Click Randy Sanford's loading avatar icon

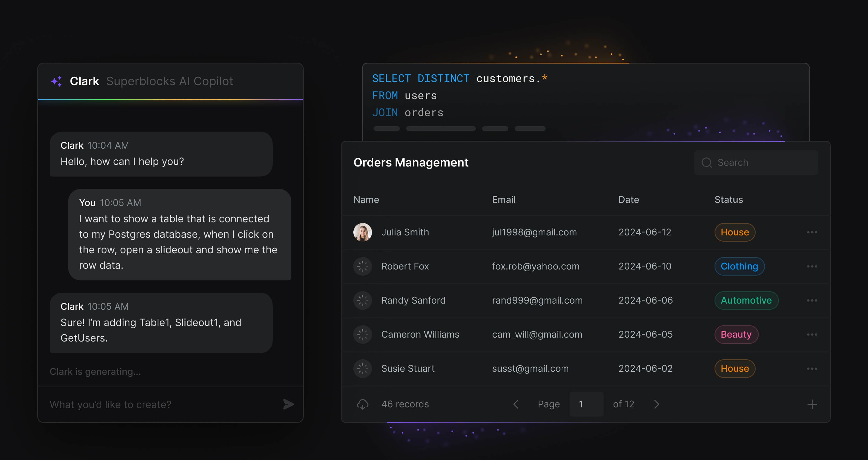point(362,300)
